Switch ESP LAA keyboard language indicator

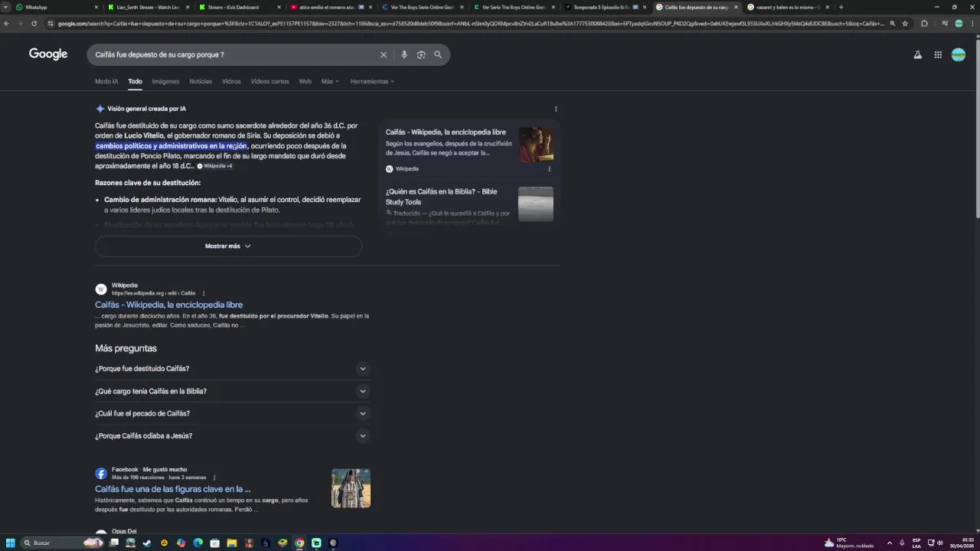(x=916, y=543)
